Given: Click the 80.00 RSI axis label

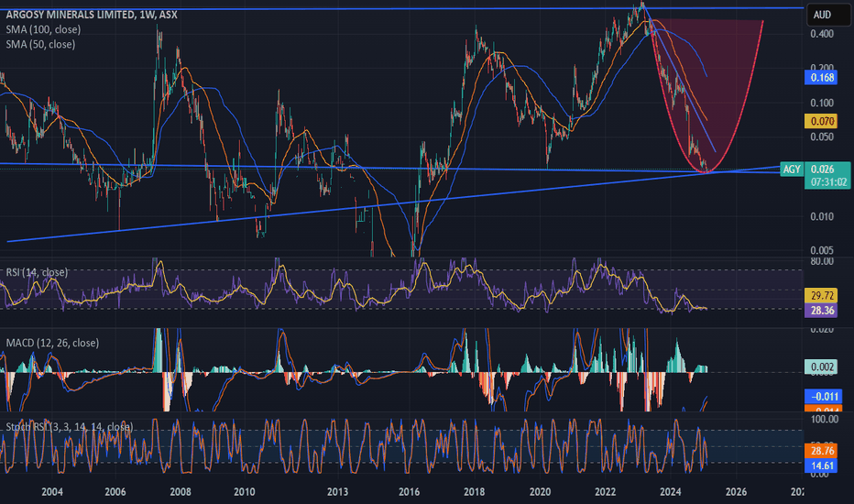Looking at the screenshot, I should click(x=822, y=261).
